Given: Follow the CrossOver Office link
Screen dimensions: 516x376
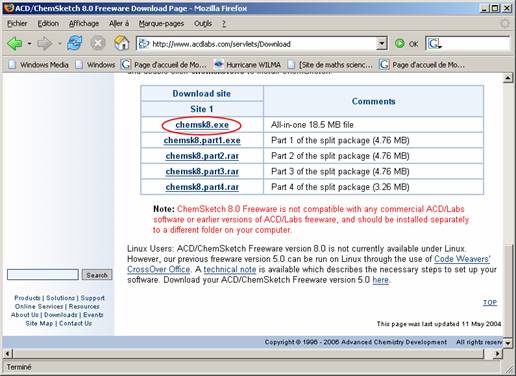Looking at the screenshot, I should click(158, 269).
